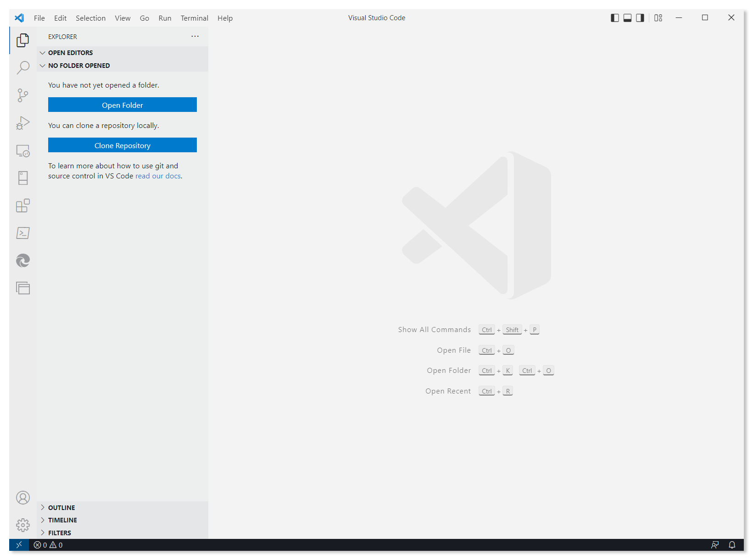Screen dimensions: 753x560
Task: Toggle secondary side bar visibility
Action: [x=640, y=18]
